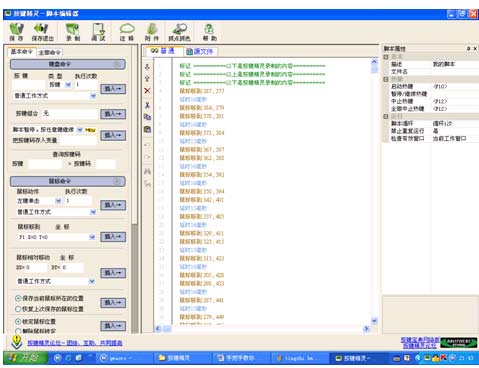Click the 保存退出 (Save and exit) toolbar icon

[42, 32]
